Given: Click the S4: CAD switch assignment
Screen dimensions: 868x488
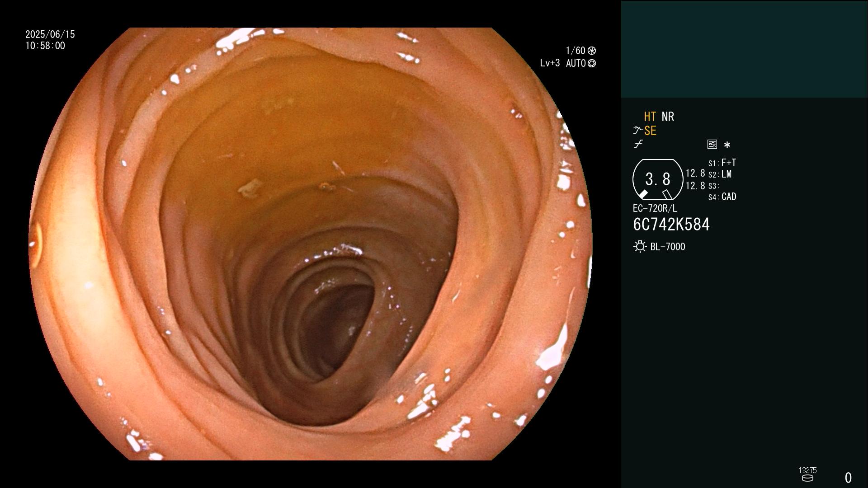Looking at the screenshot, I should click(x=722, y=197).
